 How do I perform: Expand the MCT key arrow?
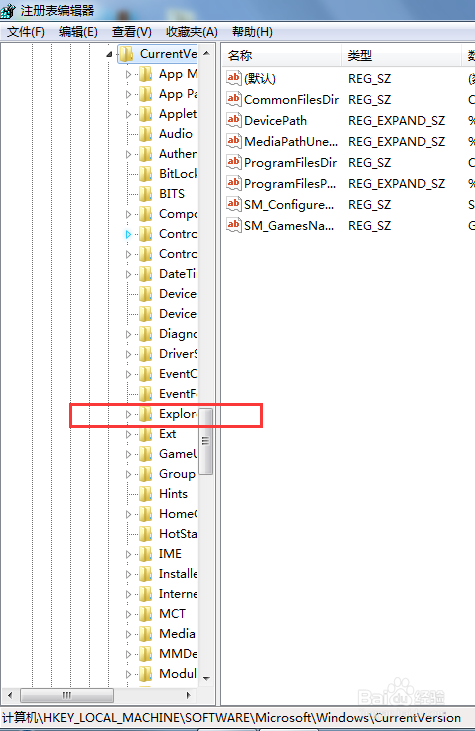pyautogui.click(x=128, y=614)
